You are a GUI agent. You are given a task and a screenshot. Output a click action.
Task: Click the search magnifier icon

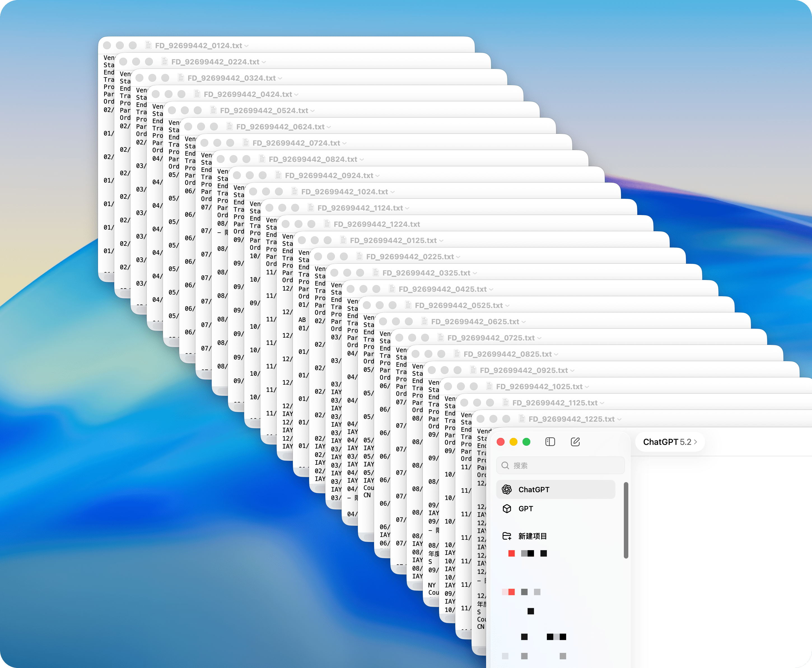pyautogui.click(x=505, y=466)
